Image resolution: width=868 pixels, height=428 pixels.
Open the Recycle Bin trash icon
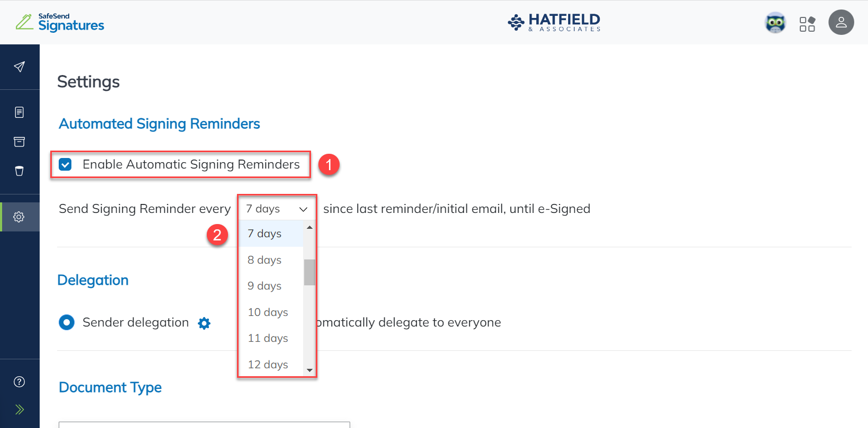(x=20, y=171)
